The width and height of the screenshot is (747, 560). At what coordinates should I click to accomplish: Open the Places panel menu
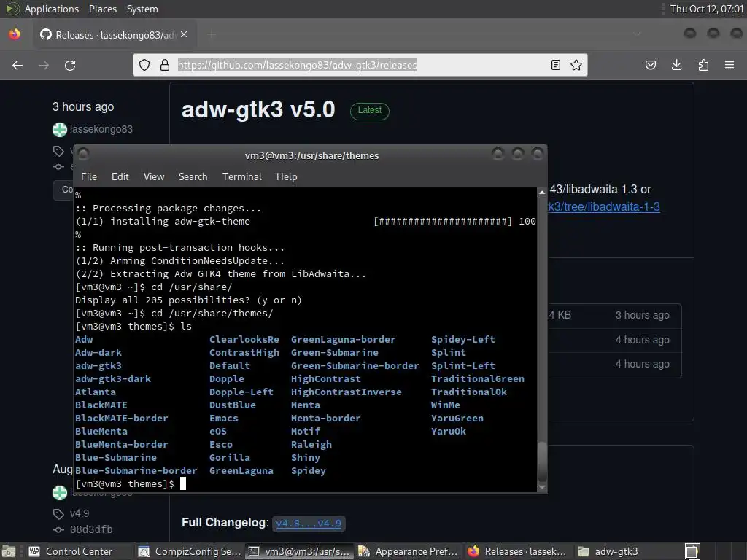click(103, 9)
